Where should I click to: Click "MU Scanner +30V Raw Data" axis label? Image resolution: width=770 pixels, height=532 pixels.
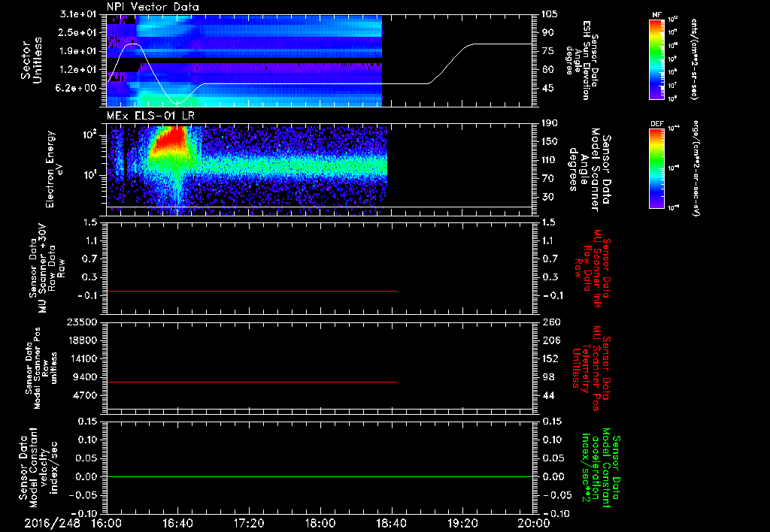point(47,268)
